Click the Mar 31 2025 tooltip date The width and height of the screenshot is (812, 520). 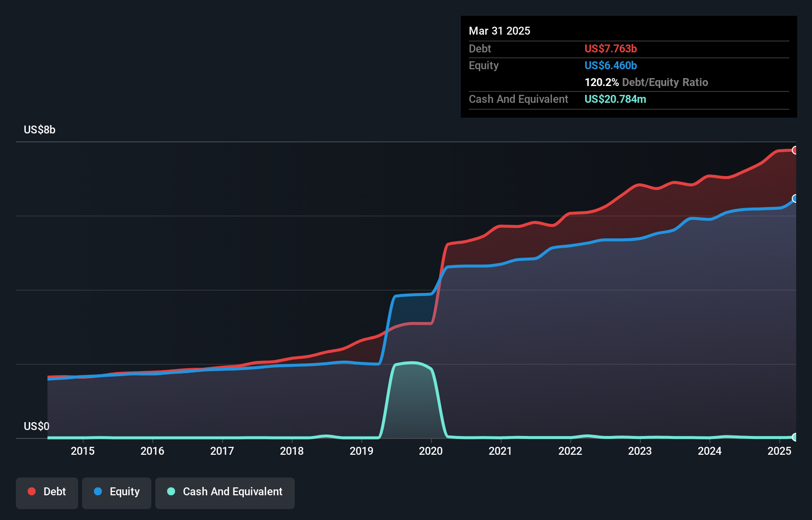[499, 31]
